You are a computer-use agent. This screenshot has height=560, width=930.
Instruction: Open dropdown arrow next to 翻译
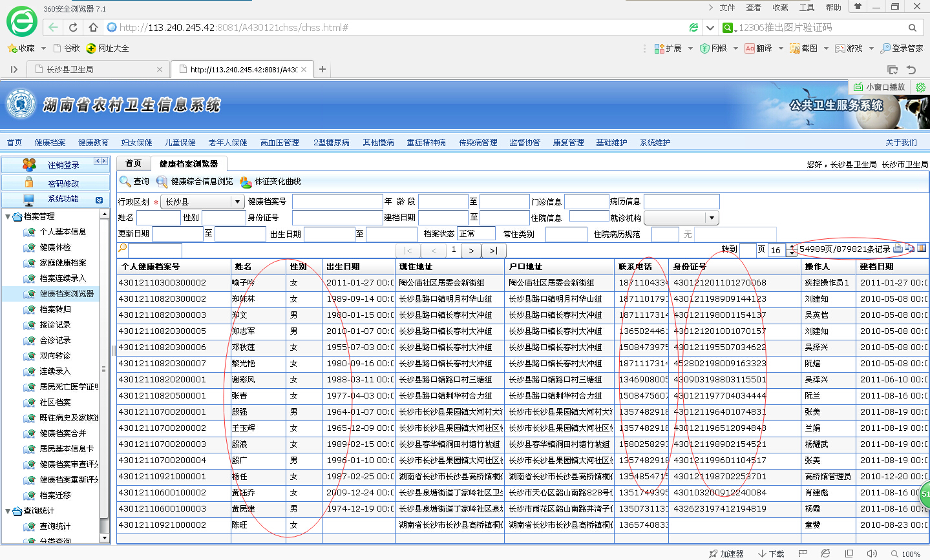pyautogui.click(x=780, y=48)
